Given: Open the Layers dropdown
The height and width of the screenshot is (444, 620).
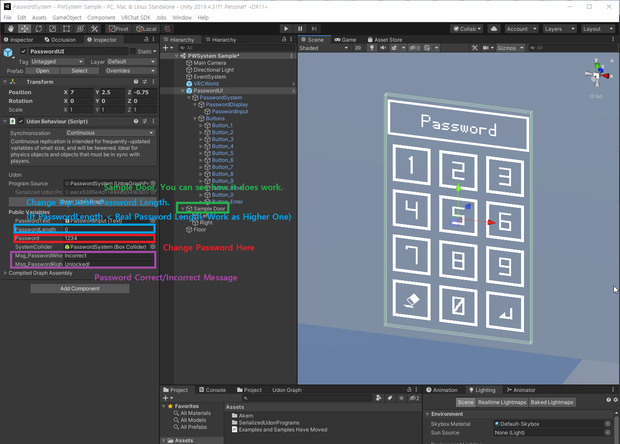Looking at the screenshot, I should [x=559, y=29].
